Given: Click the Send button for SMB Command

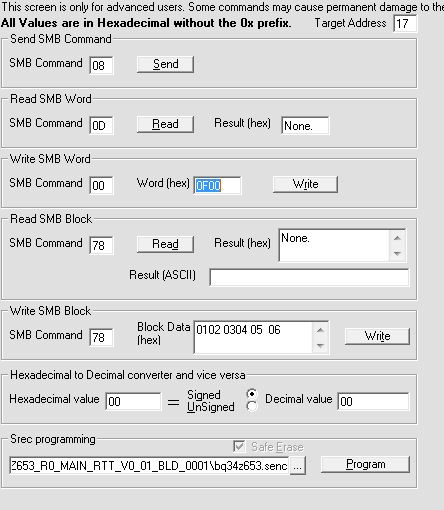Looking at the screenshot, I should [x=165, y=64].
